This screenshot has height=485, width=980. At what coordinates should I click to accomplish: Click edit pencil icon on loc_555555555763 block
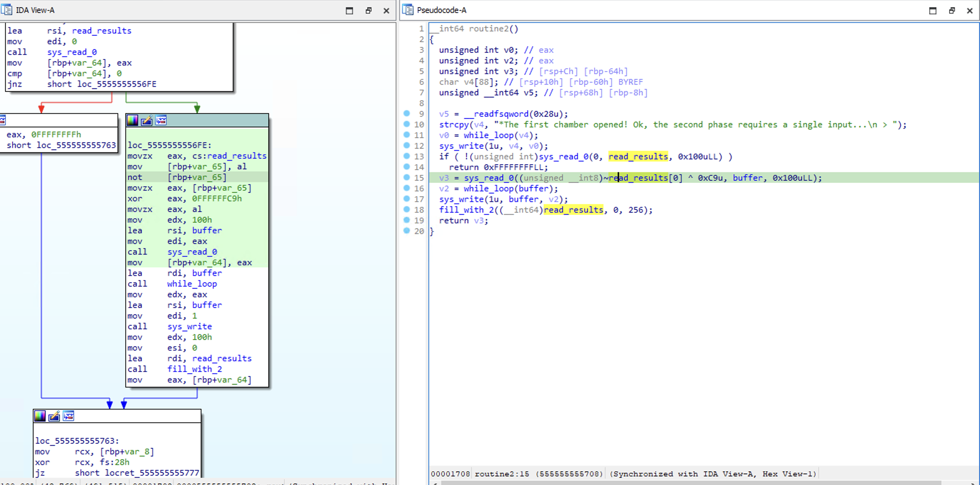54,416
